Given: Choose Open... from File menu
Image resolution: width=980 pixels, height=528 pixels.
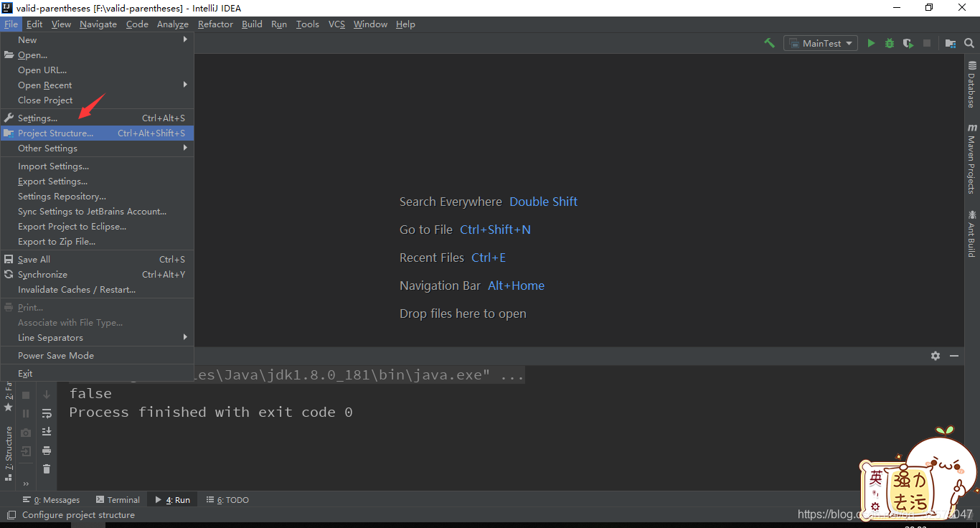Looking at the screenshot, I should [x=97, y=55].
